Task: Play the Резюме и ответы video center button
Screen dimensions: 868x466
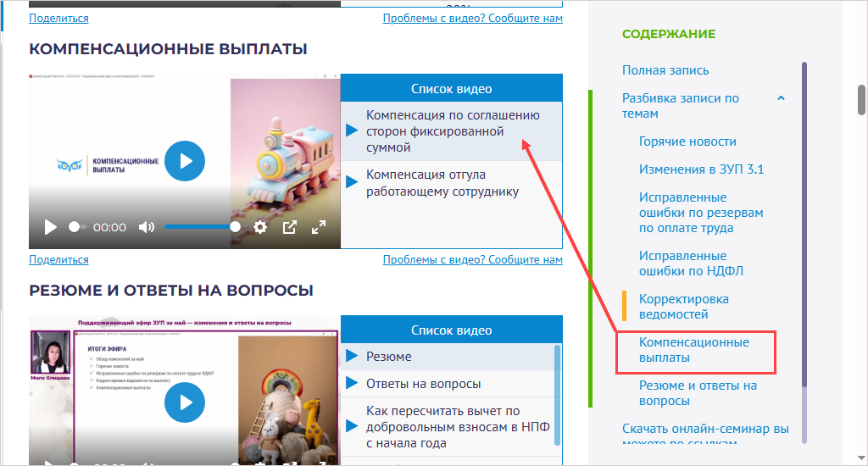Action: pos(184,402)
